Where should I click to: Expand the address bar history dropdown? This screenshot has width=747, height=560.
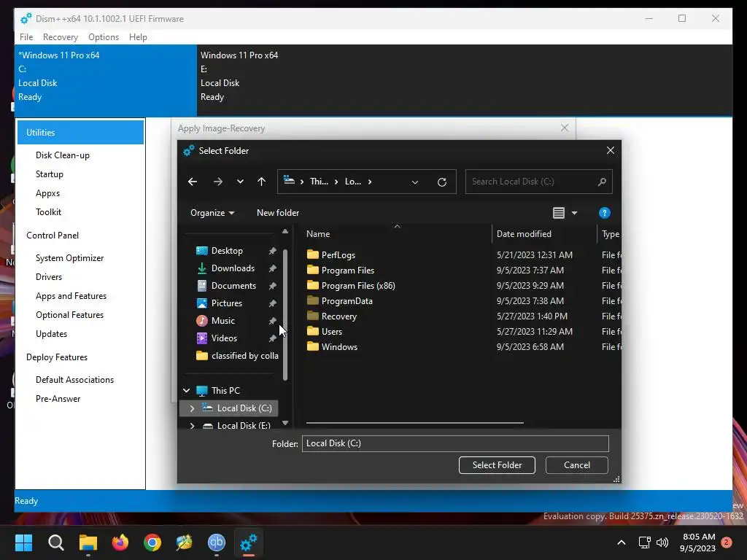415,182
